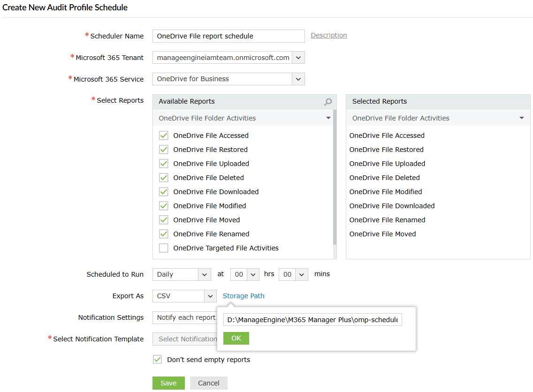Click OK in storage path popup

click(236, 338)
